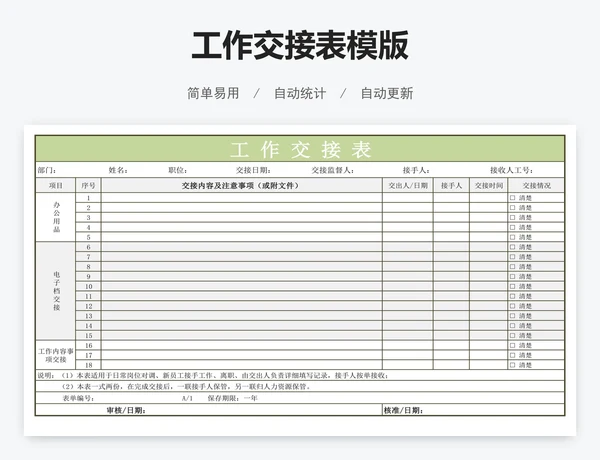
Task: Tick the 清楚 checkbox in row 2
Action: [512, 208]
